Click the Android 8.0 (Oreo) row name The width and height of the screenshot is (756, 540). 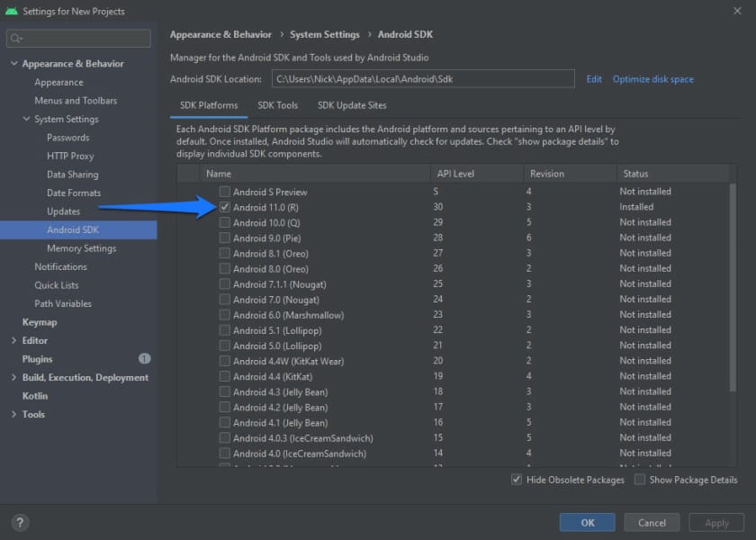[271, 269]
